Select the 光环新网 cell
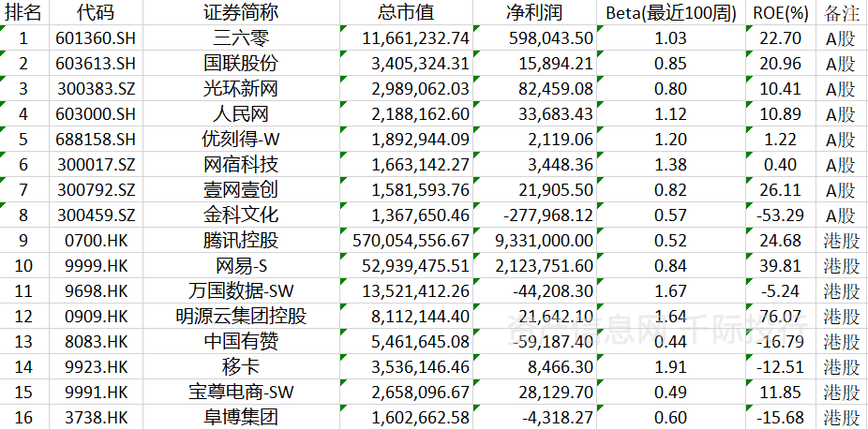The height and width of the screenshot is (430, 868). [x=241, y=89]
